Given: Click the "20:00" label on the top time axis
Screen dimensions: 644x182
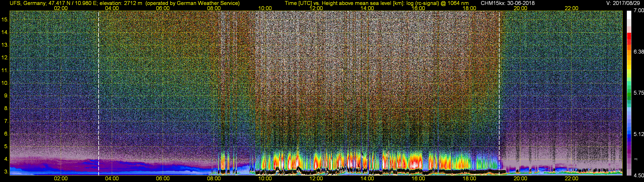Looking at the screenshot, I should click(x=521, y=8).
